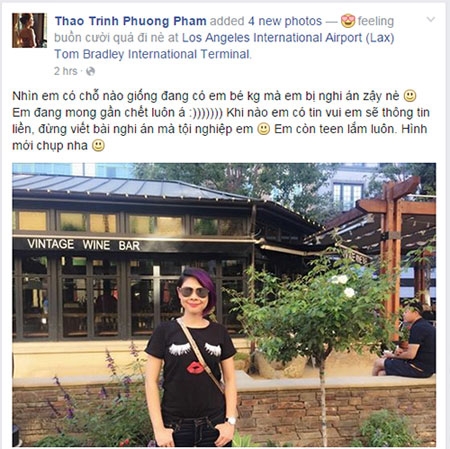Open the Vintage Wine Bar photo
This screenshot has height=449, width=450.
pyautogui.click(x=224, y=305)
